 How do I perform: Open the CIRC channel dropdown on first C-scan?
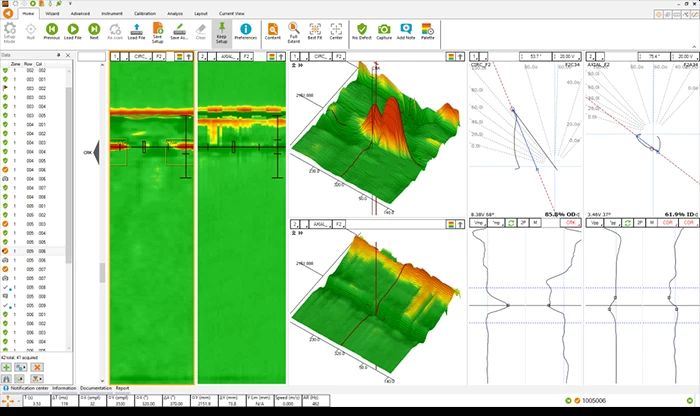click(142, 57)
